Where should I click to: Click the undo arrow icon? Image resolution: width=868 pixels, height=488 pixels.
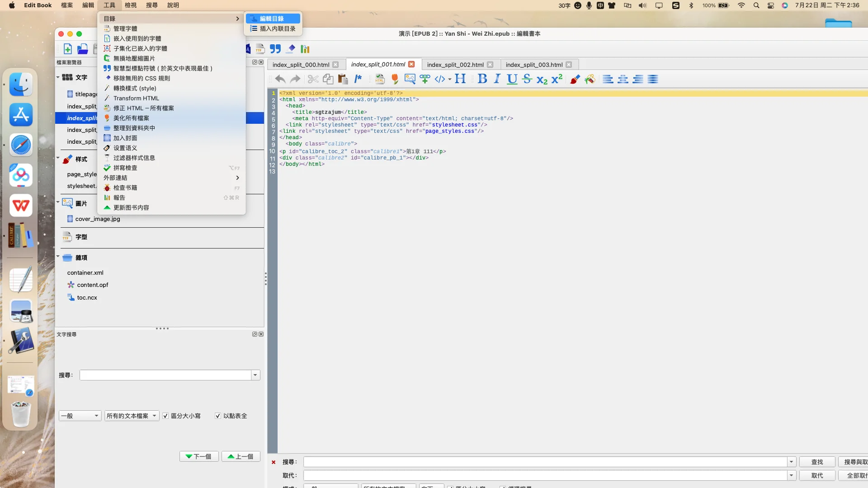pyautogui.click(x=280, y=79)
